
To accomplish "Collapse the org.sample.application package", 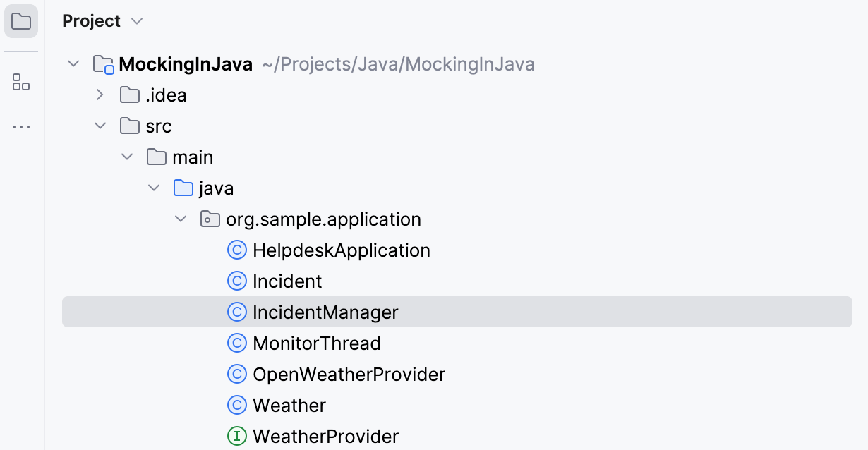I will coord(181,219).
